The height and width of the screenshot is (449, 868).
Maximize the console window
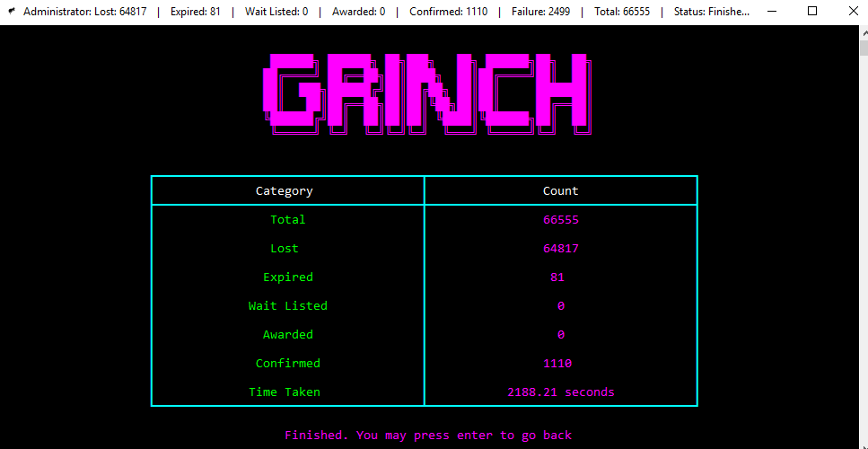[x=812, y=12]
